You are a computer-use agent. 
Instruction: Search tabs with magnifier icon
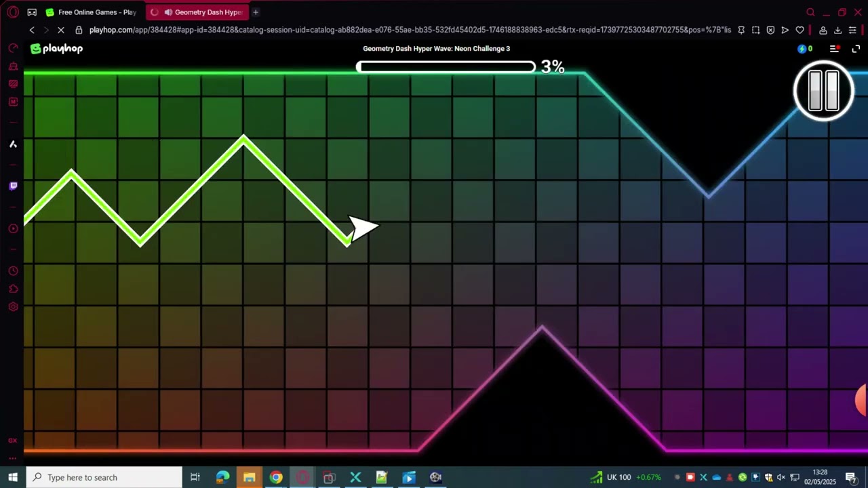click(810, 12)
